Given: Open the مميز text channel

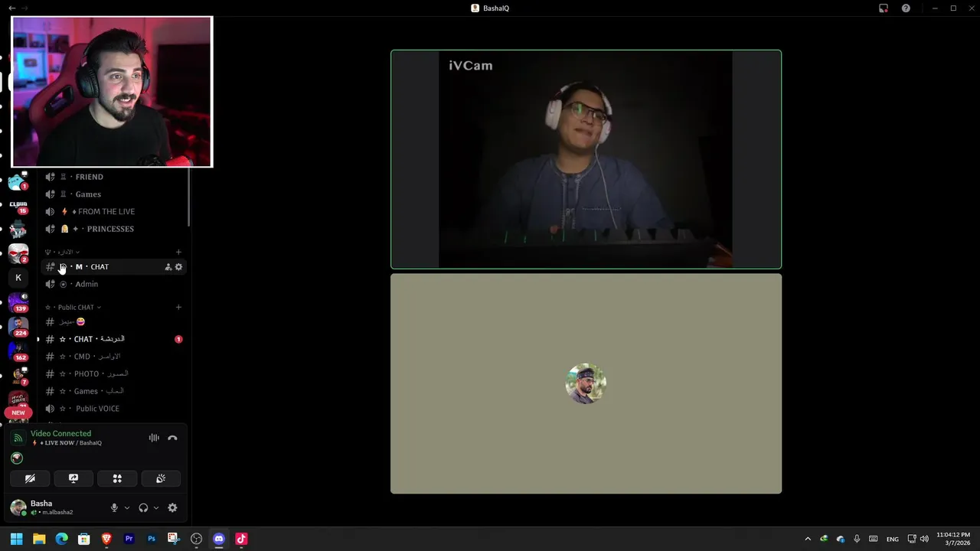Looking at the screenshot, I should tap(114, 322).
